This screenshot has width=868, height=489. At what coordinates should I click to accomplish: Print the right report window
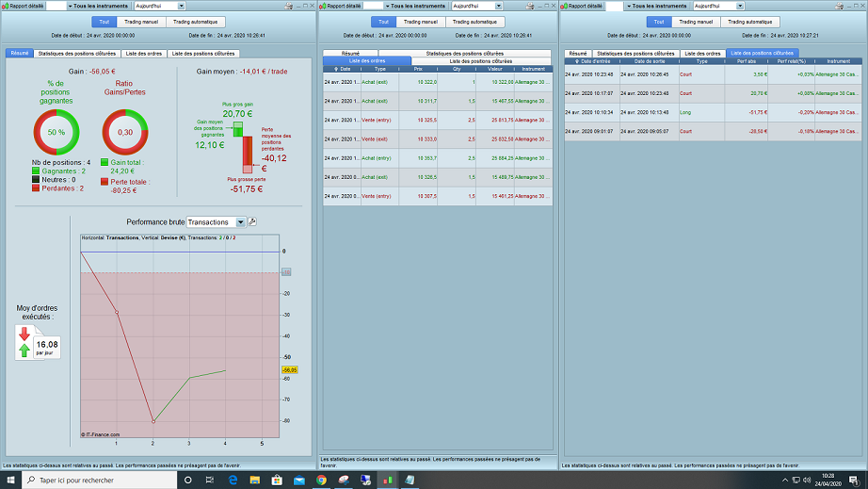839,6
